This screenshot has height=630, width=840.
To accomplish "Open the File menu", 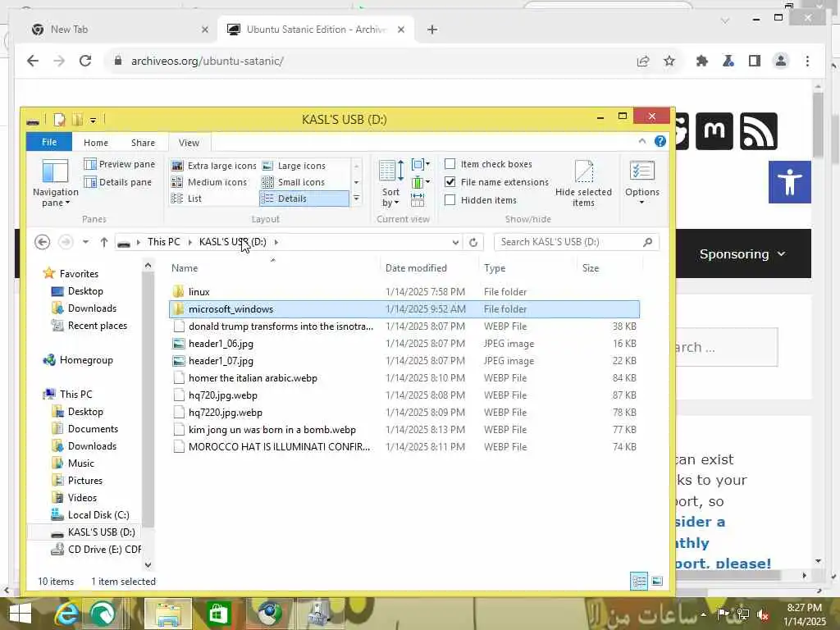I will tap(48, 142).
